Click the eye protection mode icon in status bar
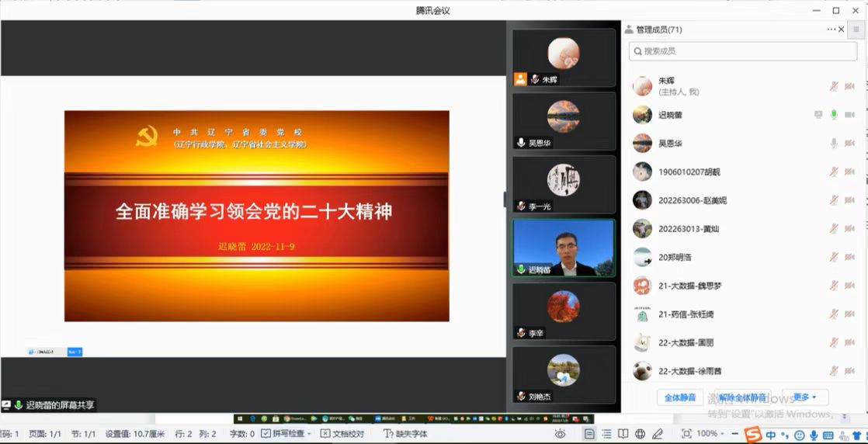Screen dimensions: 868x444 click(x=560, y=434)
